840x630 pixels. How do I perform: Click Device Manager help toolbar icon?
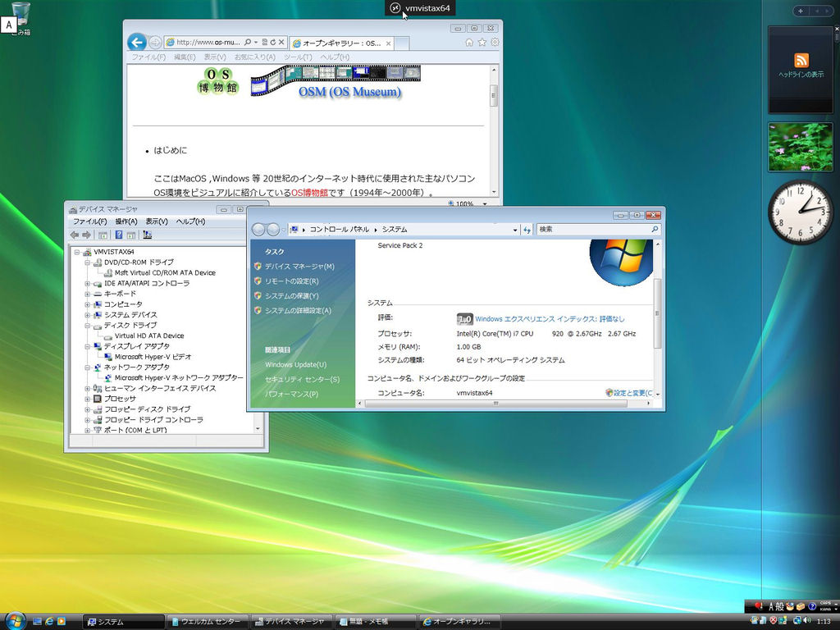point(119,235)
